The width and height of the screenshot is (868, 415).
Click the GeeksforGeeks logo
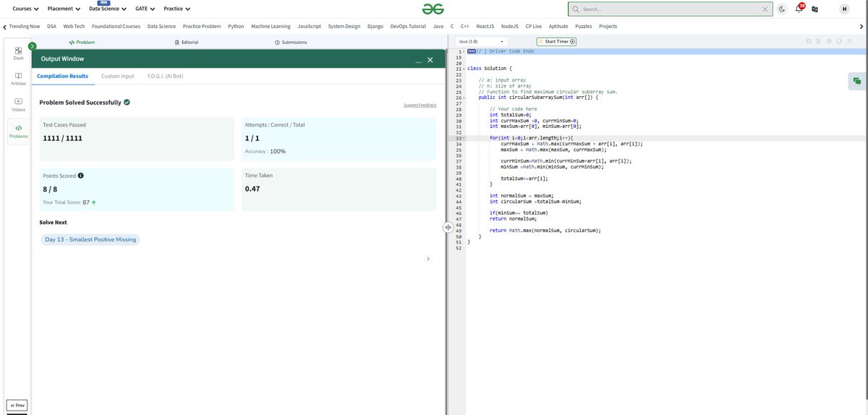(x=433, y=9)
